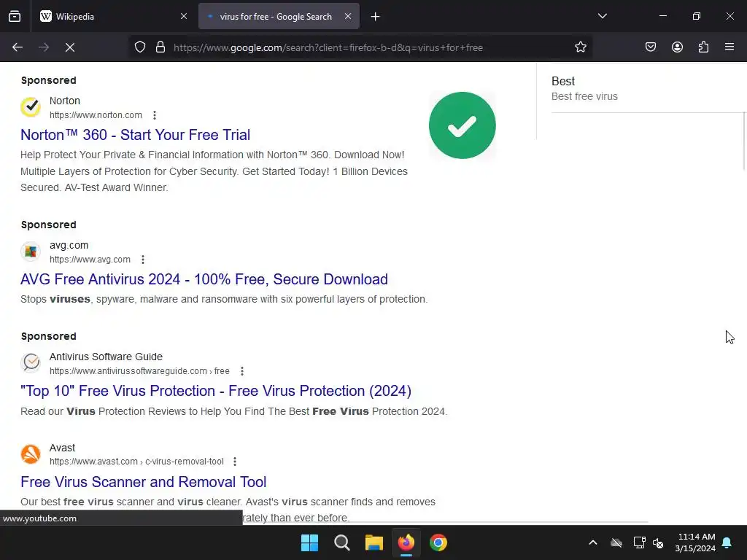747x560 pixels.
Task: Open the network display tray icon
Action: coord(639,542)
